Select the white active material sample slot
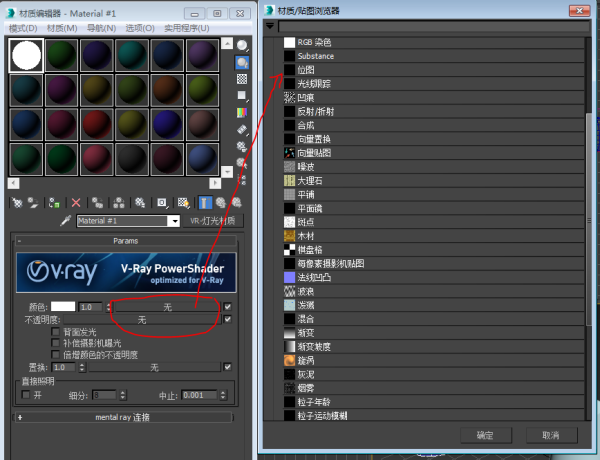The image size is (600, 460). 26,55
